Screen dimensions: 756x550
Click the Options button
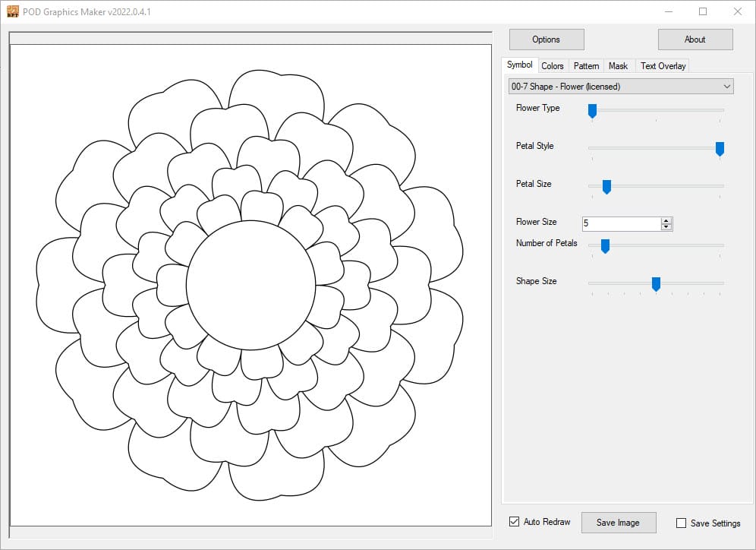tap(546, 40)
